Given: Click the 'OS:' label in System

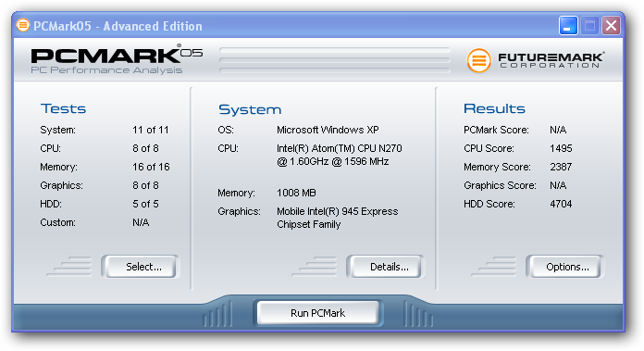Looking at the screenshot, I should click(226, 130).
